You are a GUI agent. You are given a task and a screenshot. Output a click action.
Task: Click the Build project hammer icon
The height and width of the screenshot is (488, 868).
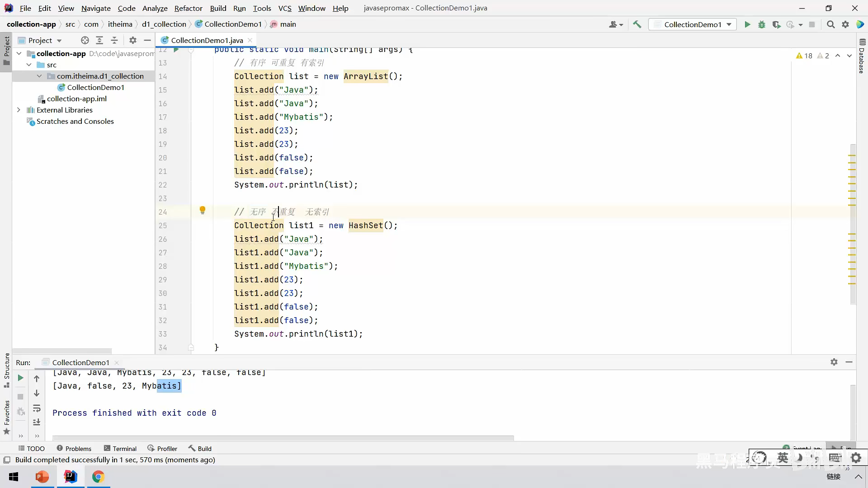pos(637,24)
